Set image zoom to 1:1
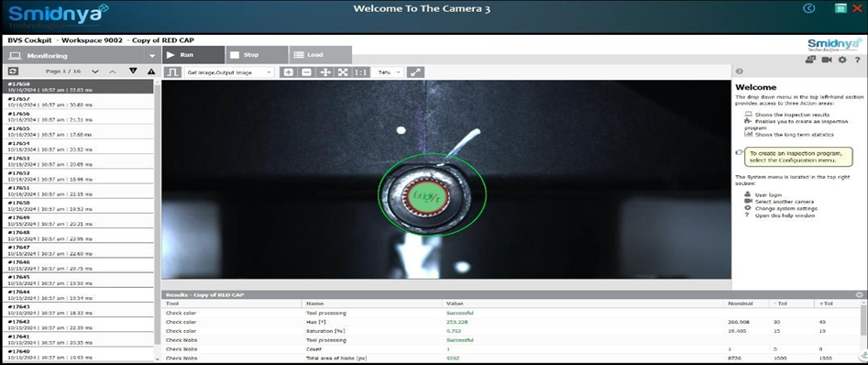This screenshot has width=868, height=365. pyautogui.click(x=361, y=72)
